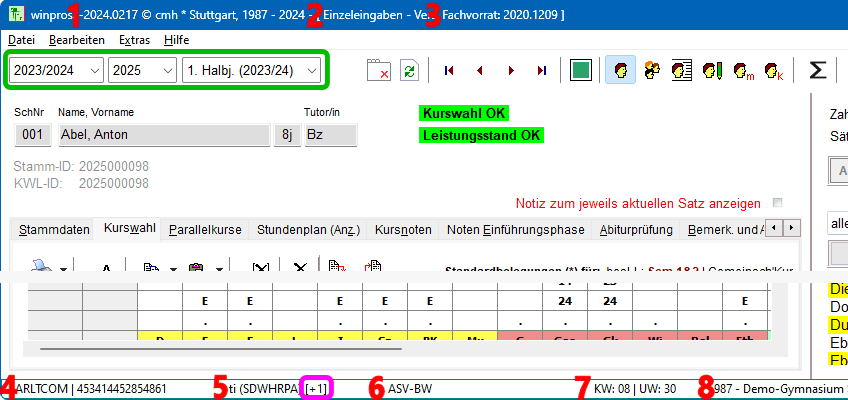Click the student list card icon

[681, 71]
